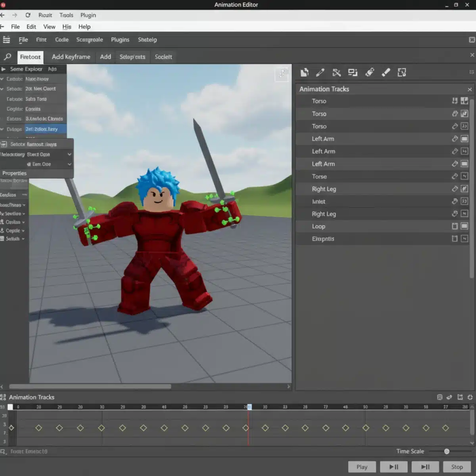The width and height of the screenshot is (476, 476).
Task: Open the dropdown arrow next to Dam Ose
Action: click(69, 164)
